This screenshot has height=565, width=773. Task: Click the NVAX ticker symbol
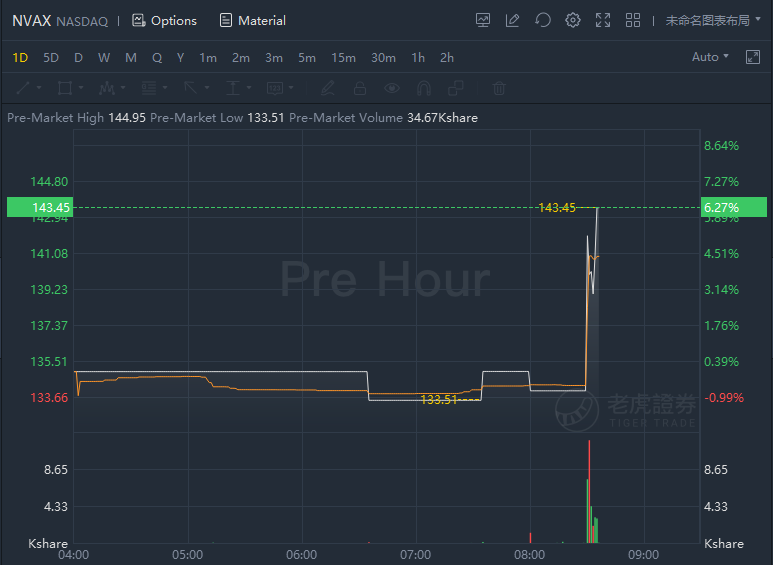[32, 21]
